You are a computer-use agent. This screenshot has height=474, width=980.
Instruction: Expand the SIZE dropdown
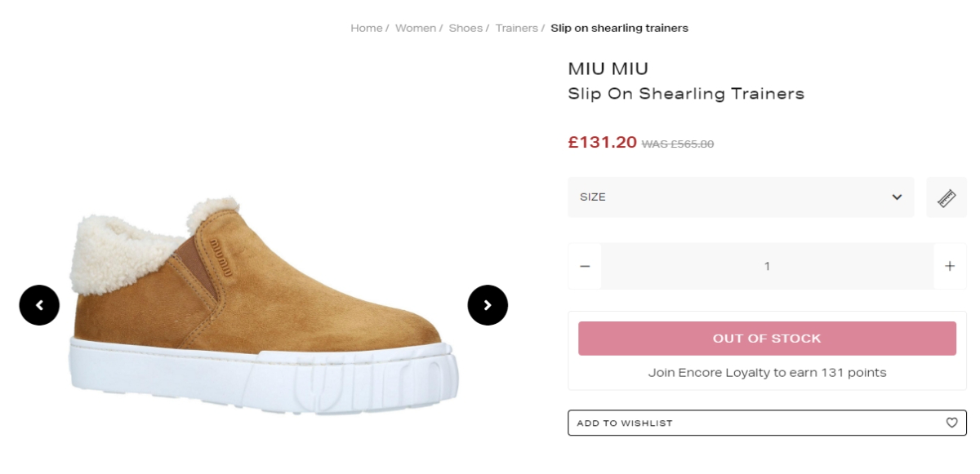pyautogui.click(x=741, y=197)
